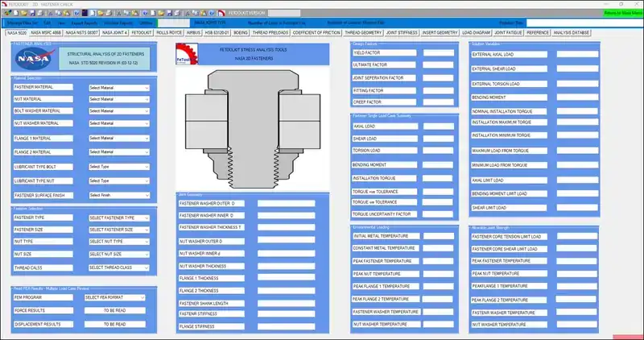The height and width of the screenshot is (340, 644).
Task: Click INITIAL METAL TEMPERATURE input field
Action: coord(439,236)
